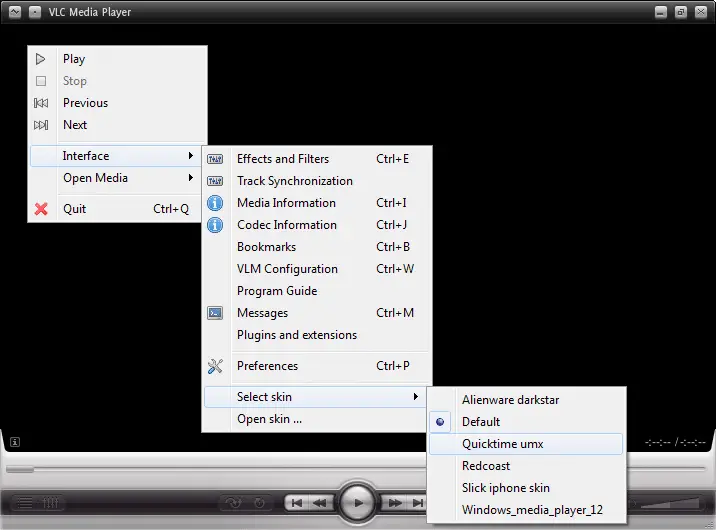This screenshot has width=716, height=530.
Task: Click the Previous track icon in context menu
Action: point(41,103)
